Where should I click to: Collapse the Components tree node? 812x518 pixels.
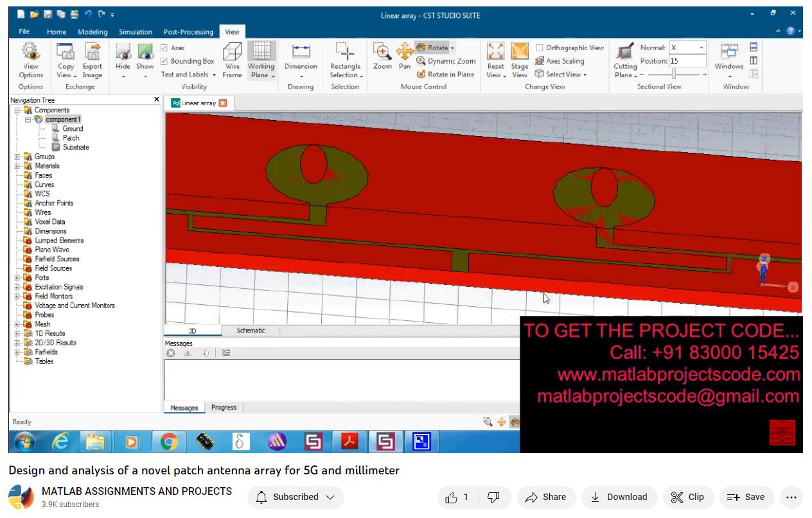point(17,110)
